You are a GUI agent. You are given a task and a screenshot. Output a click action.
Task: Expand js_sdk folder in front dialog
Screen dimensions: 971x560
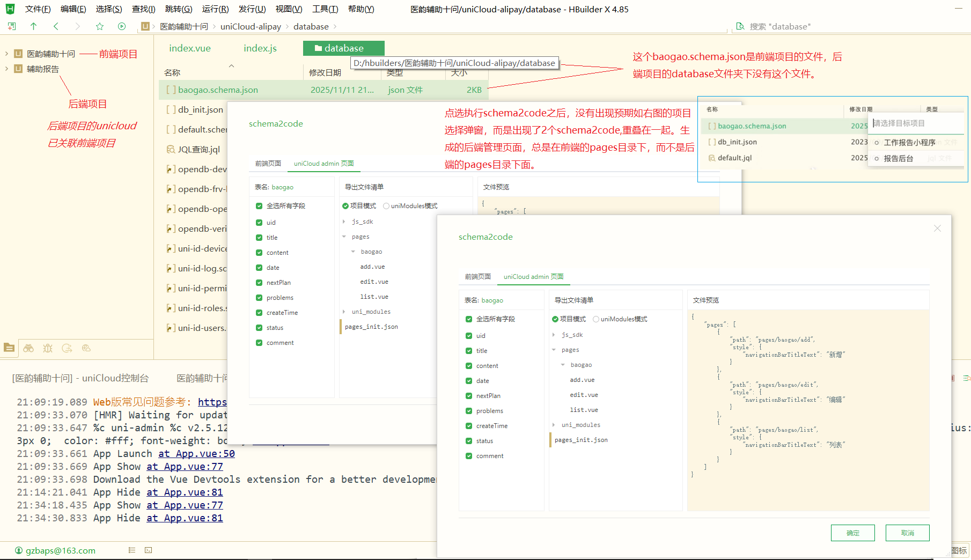pos(554,335)
